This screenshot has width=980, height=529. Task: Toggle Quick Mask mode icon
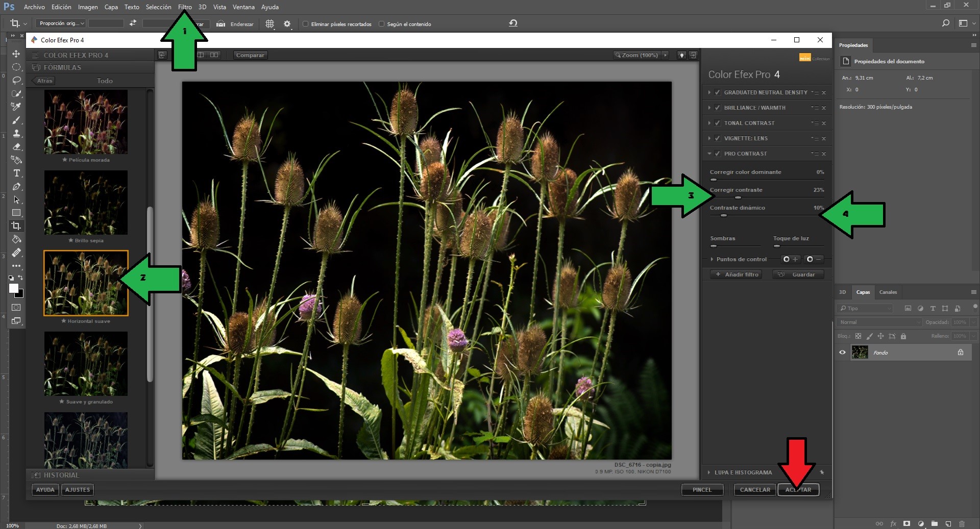click(x=16, y=308)
